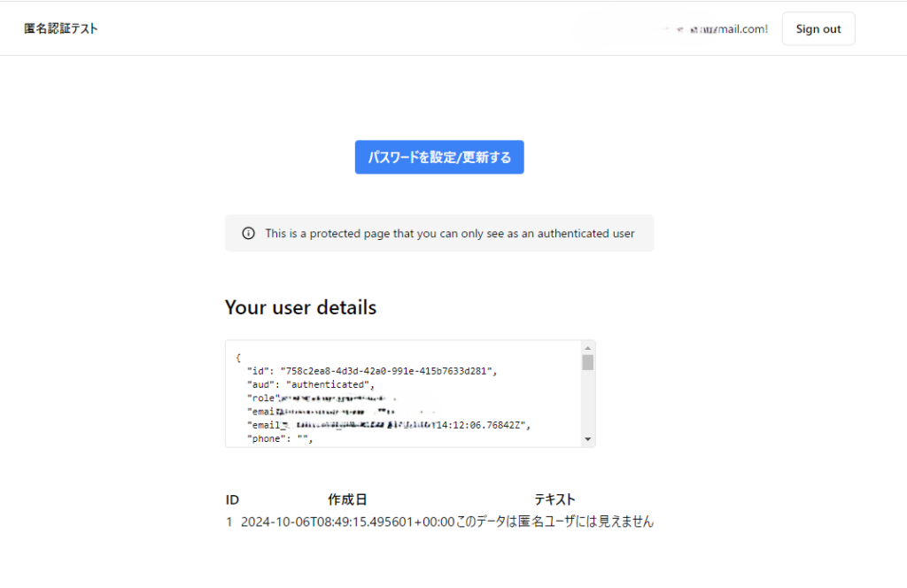Click the 2024-10-06 timestamp cell
The image size is (907, 588).
(x=347, y=522)
